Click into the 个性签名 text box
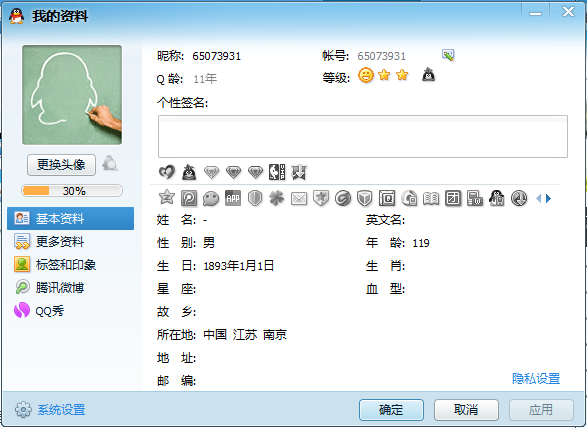 click(363, 136)
